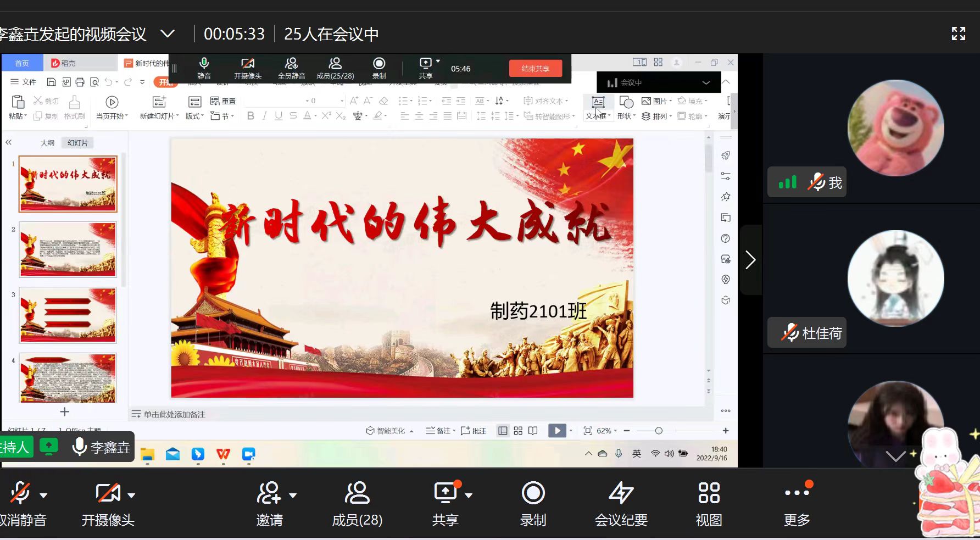Turn on camera with 开摄像头

[x=108, y=493]
